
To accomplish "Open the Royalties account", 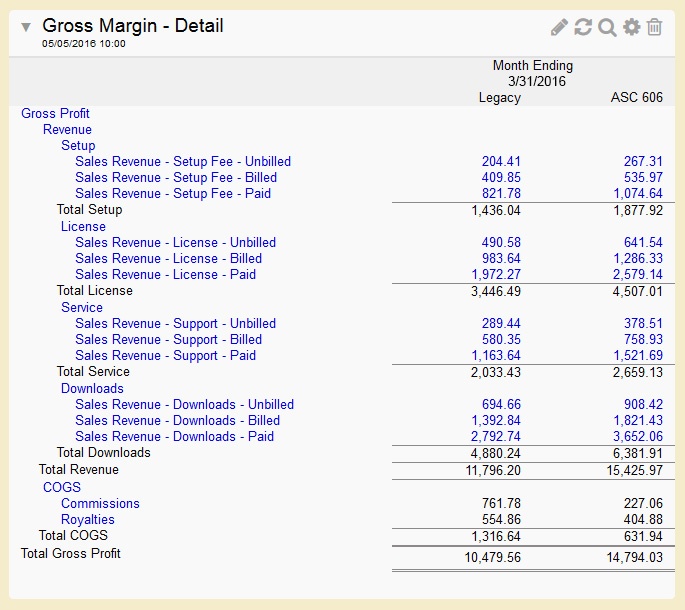I will 88,519.
